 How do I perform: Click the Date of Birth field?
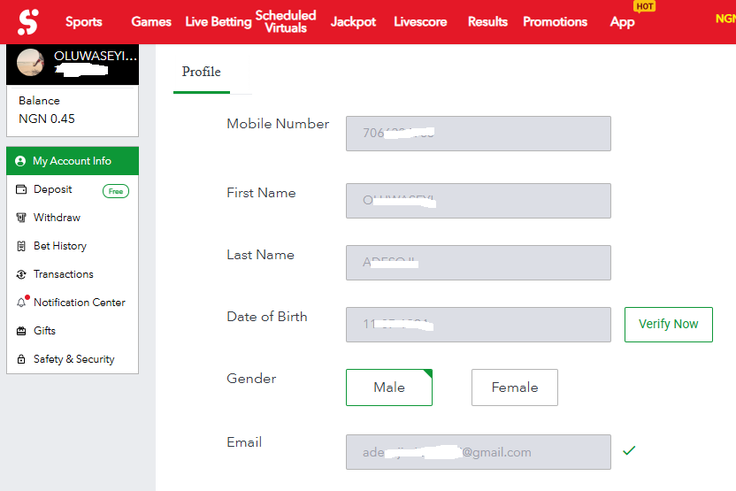point(478,325)
